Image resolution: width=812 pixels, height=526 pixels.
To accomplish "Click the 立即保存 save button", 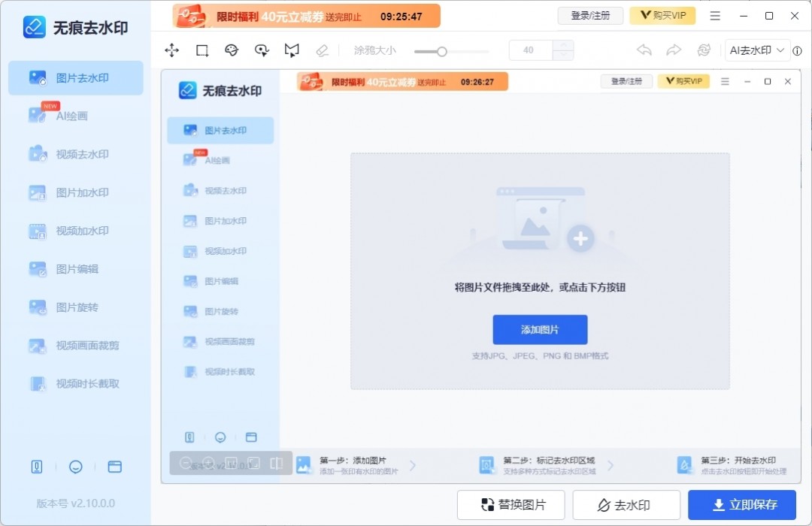I will point(743,504).
